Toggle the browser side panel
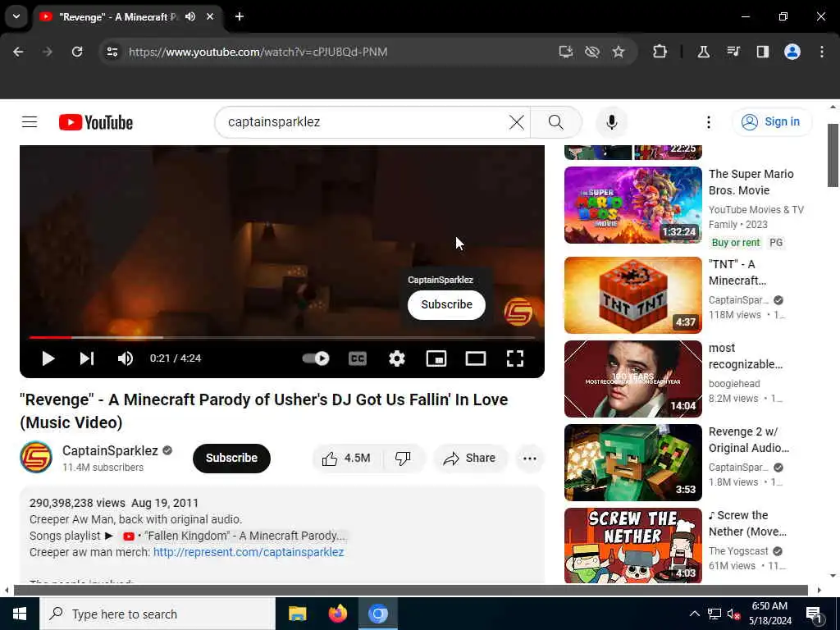840x630 pixels. tap(762, 52)
